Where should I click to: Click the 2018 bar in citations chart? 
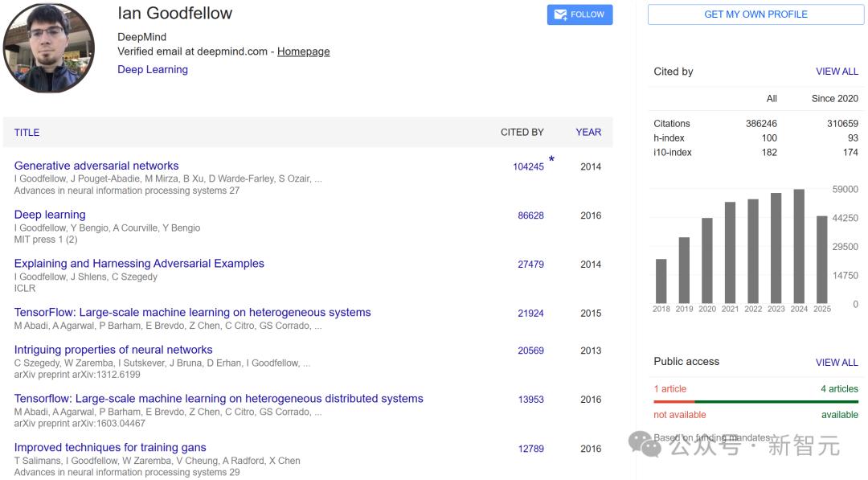[x=661, y=281]
